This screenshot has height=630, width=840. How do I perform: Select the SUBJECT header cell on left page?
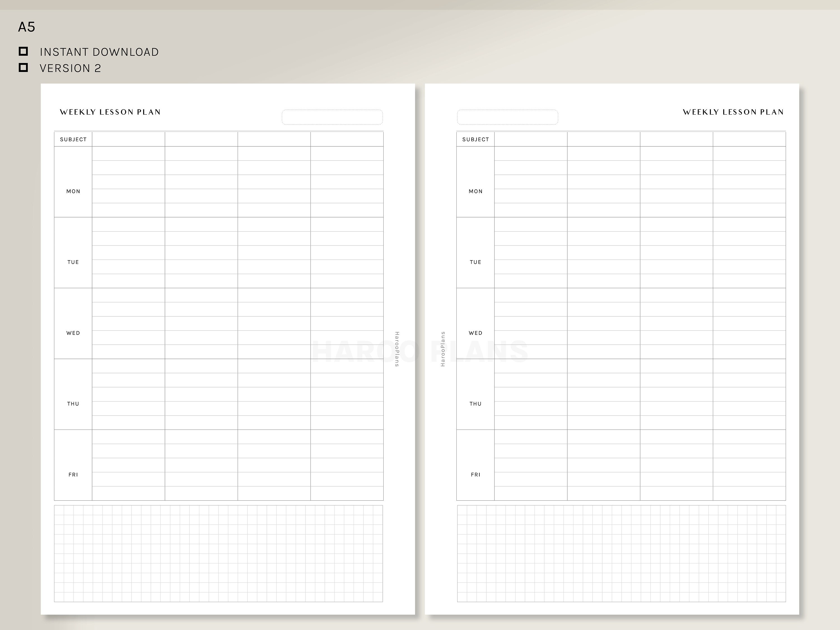point(73,139)
